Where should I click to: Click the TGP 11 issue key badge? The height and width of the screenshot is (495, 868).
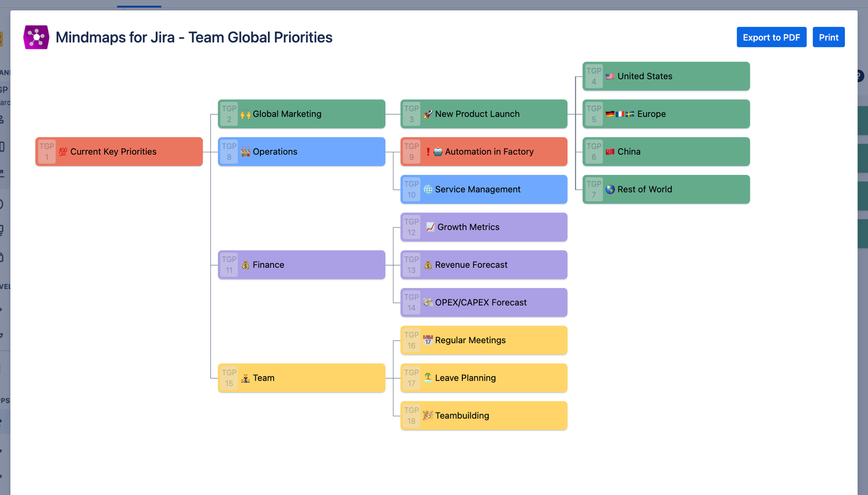pos(229,265)
